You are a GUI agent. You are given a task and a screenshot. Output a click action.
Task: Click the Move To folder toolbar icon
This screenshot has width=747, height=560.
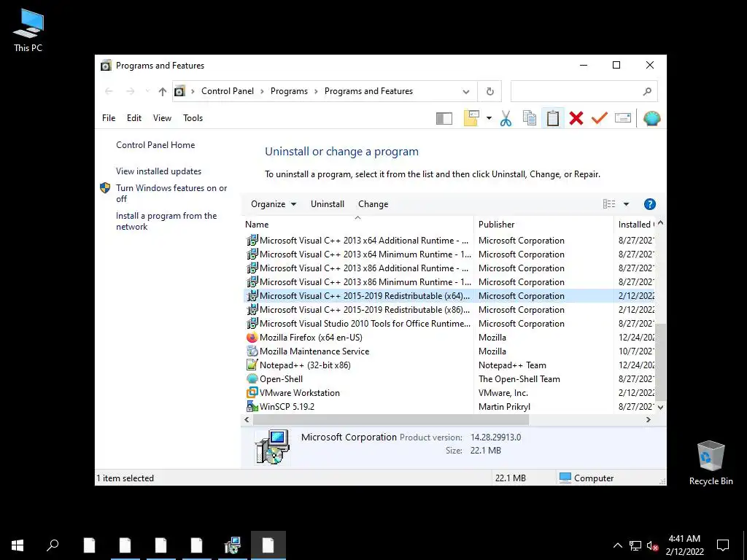[471, 118]
